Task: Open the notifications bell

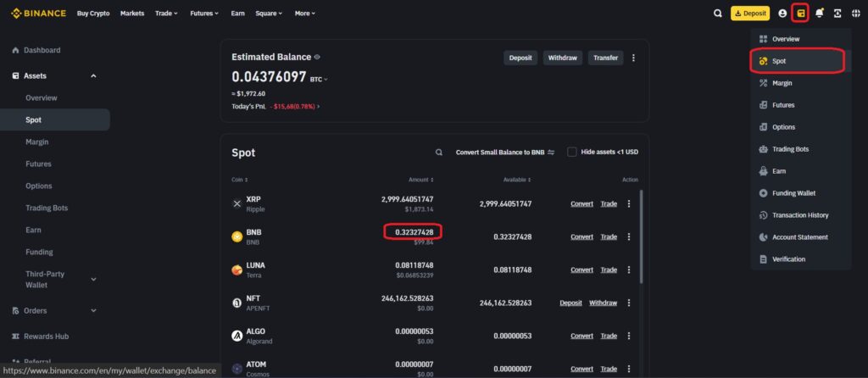Action: point(820,14)
